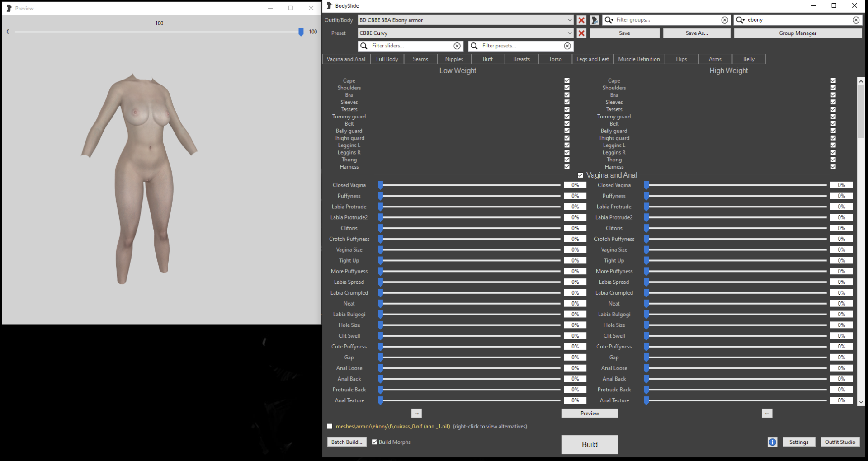868x461 pixels.
Task: Toggle High Weight Shoulders checkbox
Action: pos(833,88)
